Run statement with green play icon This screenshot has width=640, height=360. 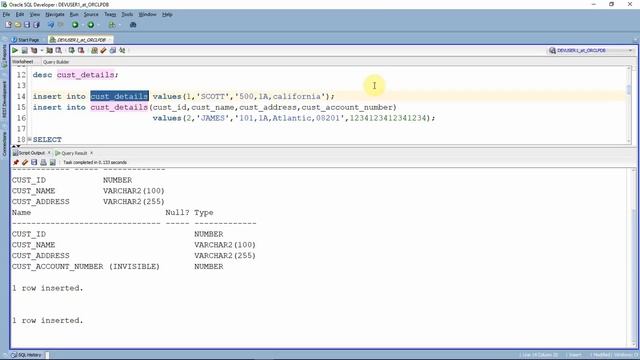(15, 51)
